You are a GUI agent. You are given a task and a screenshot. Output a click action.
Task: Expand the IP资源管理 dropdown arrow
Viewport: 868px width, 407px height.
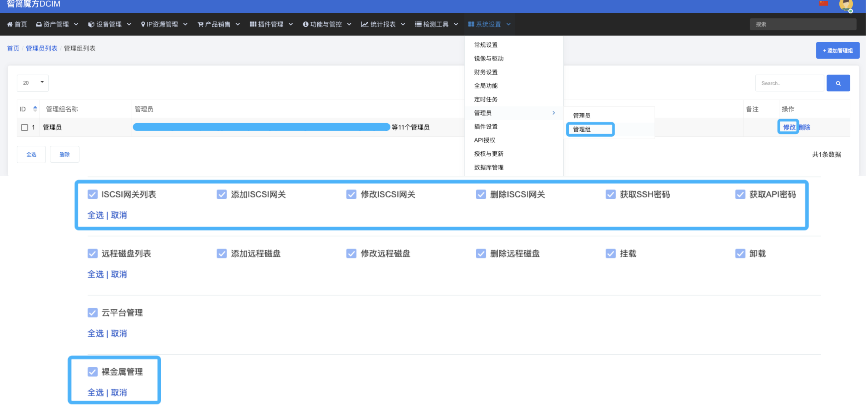186,24
